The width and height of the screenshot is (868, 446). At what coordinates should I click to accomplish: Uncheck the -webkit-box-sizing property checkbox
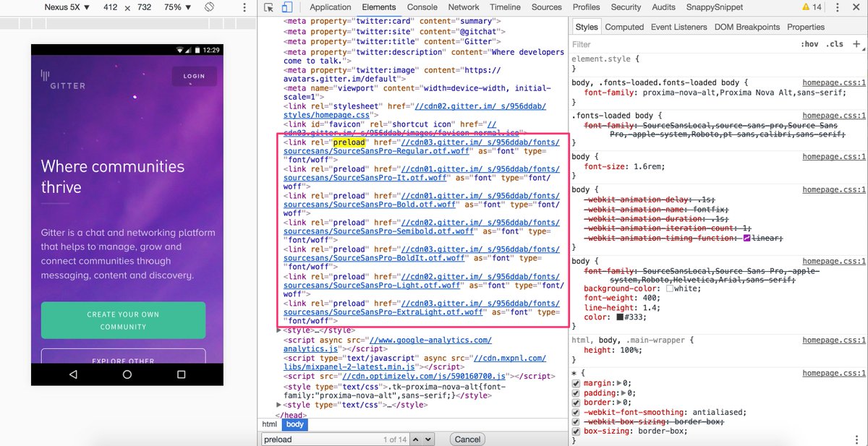click(x=576, y=421)
